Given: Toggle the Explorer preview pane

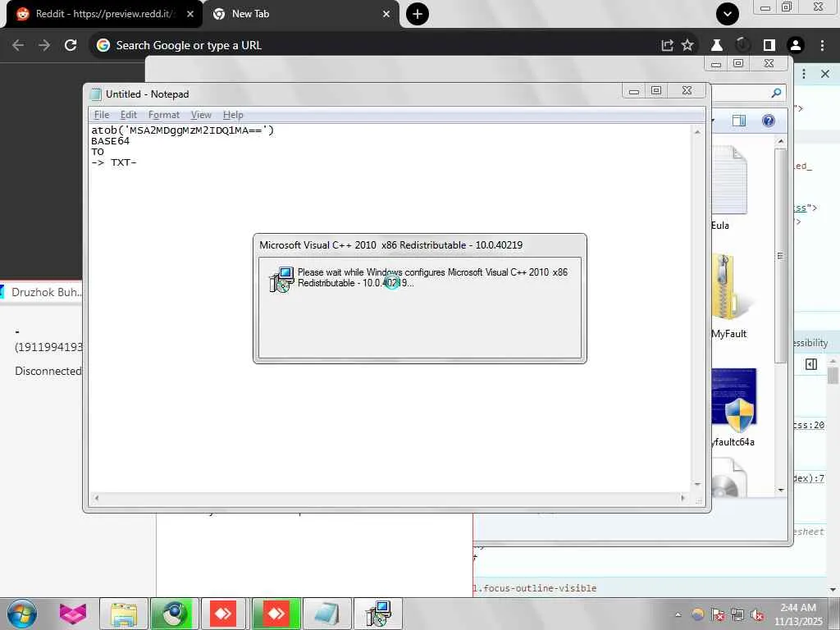Looking at the screenshot, I should point(739,121).
